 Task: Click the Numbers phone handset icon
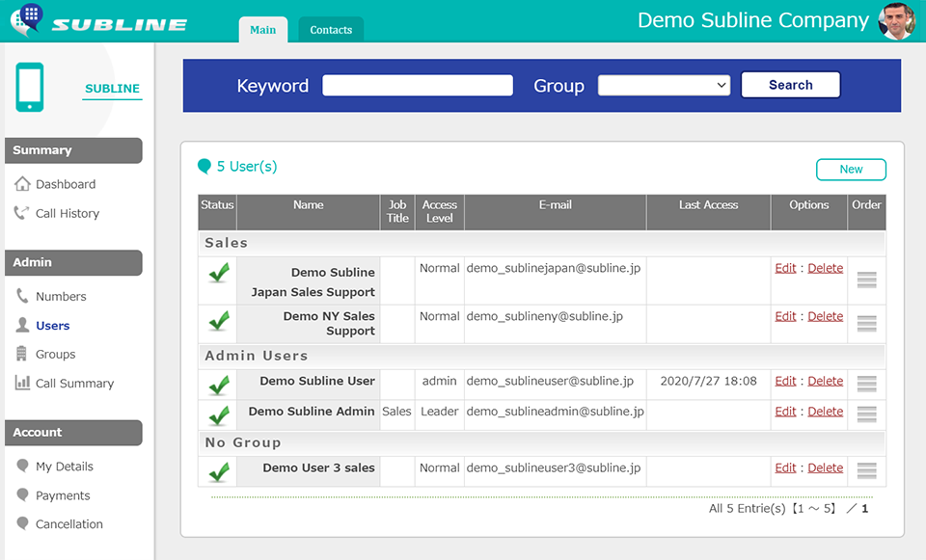coord(22,297)
